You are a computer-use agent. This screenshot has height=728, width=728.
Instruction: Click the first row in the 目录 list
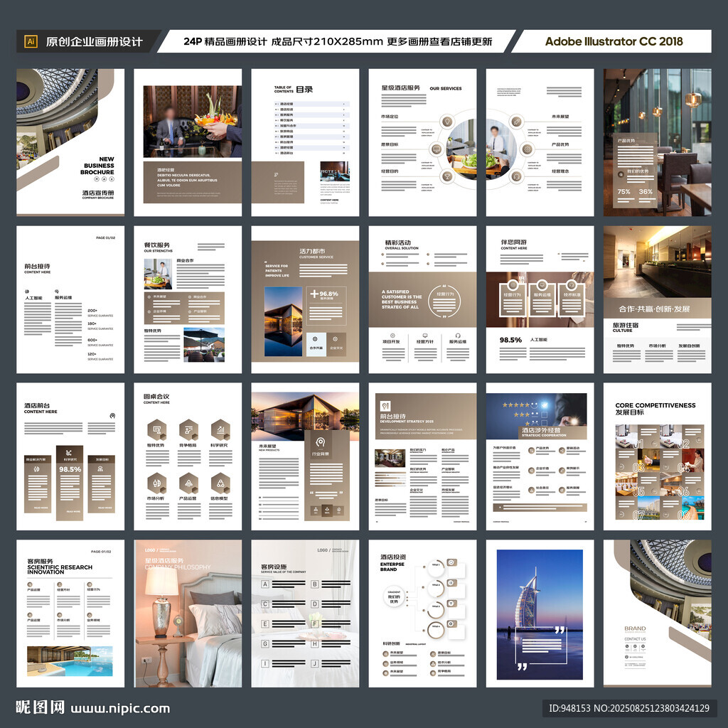point(311,104)
